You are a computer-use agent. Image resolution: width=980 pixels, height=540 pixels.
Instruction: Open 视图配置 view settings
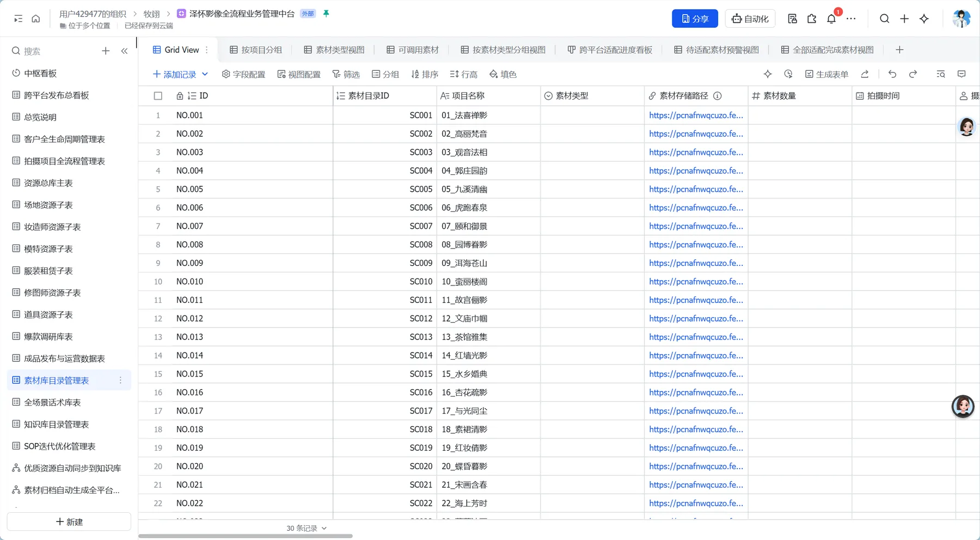pos(299,74)
